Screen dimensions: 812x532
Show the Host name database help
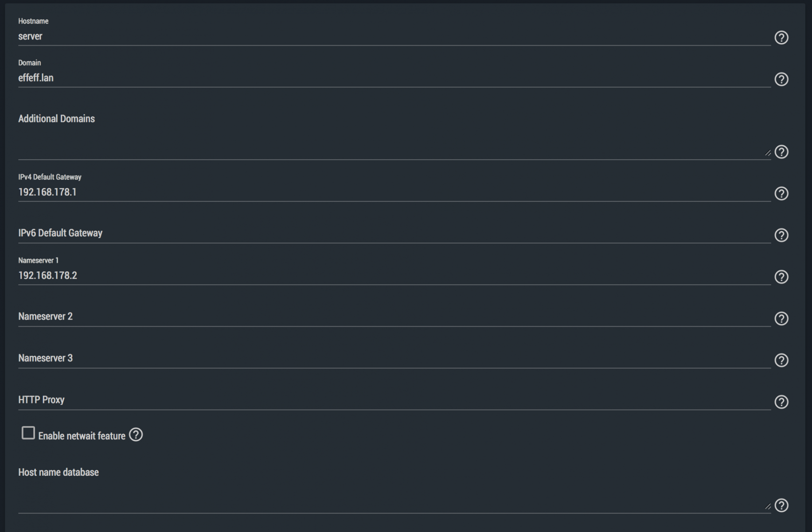(x=781, y=505)
